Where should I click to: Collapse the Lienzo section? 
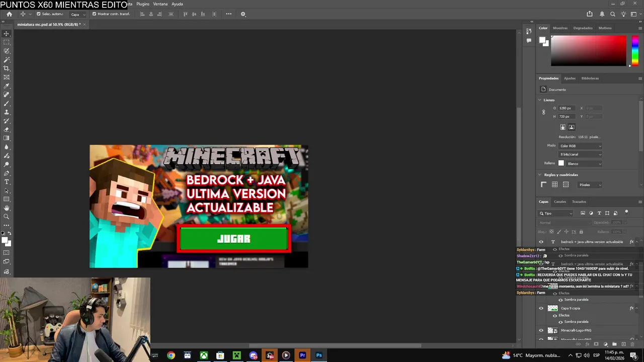coord(540,100)
